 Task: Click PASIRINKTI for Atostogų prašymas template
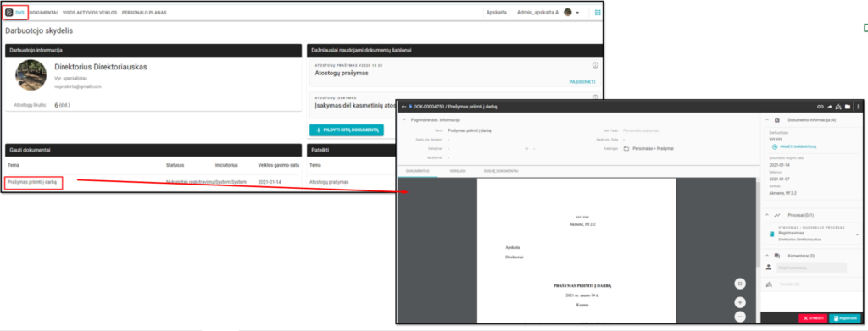pyautogui.click(x=581, y=82)
